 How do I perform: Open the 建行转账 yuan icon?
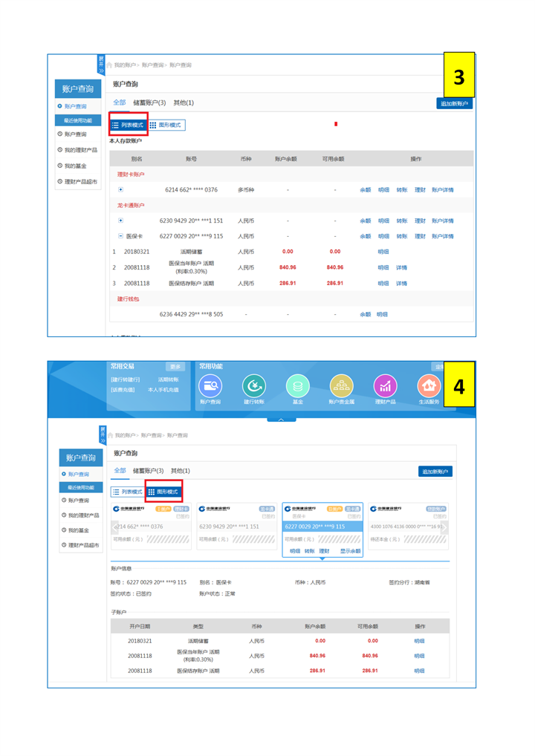click(254, 385)
